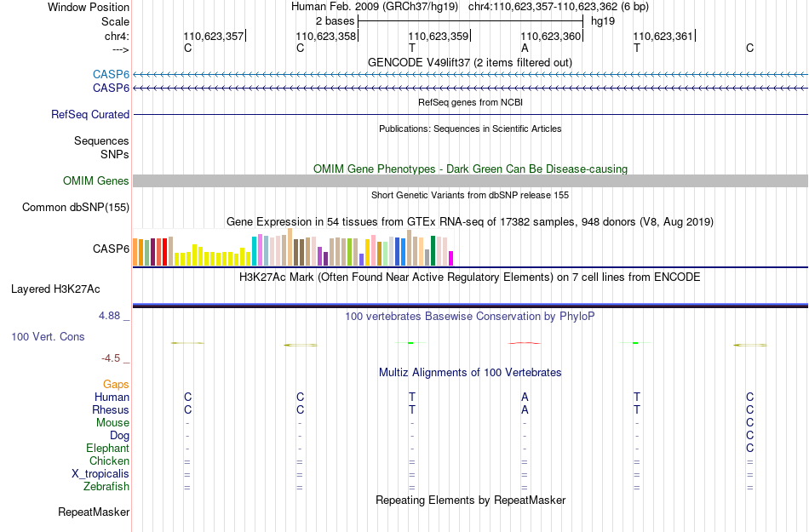
Task: Click the RefSeq Curated track label
Action: pyautogui.click(x=90, y=114)
